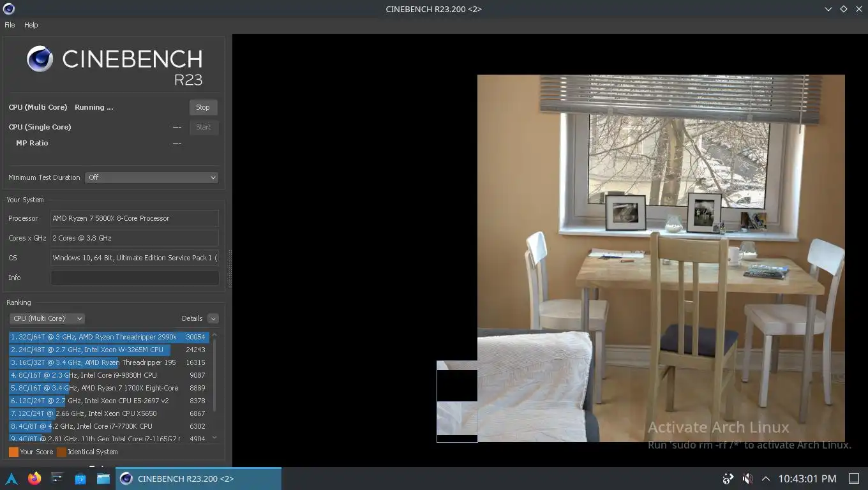Select the Intel Xeon W-3265M row

[108, 350]
